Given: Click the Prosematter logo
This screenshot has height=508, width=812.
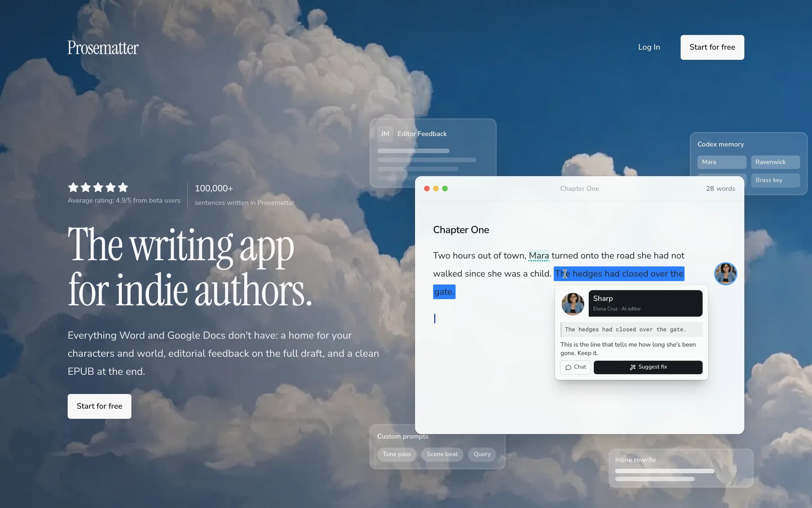Looking at the screenshot, I should tap(103, 48).
